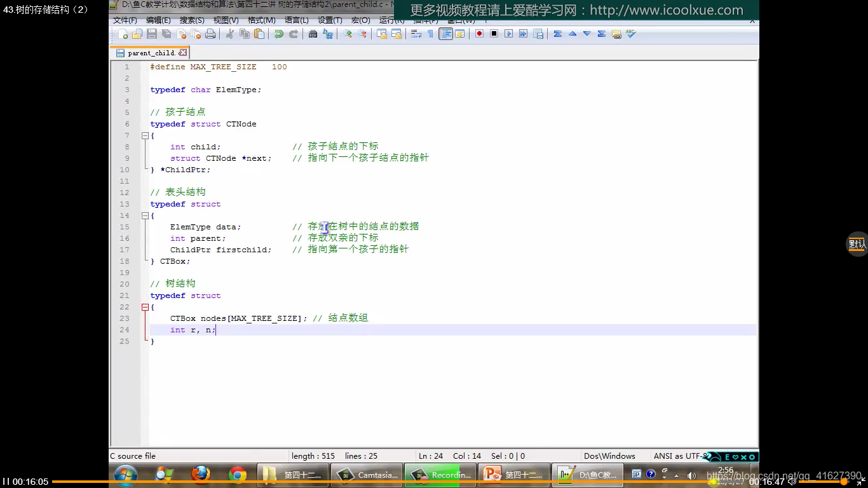Click the Zoom In toolbar icon
The image size is (868, 488).
pyautogui.click(x=347, y=34)
